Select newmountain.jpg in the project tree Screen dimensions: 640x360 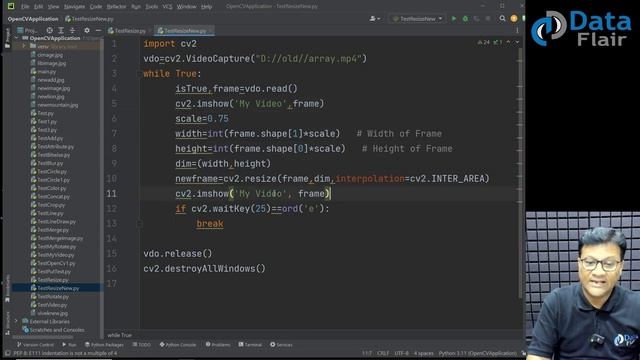(x=54, y=105)
